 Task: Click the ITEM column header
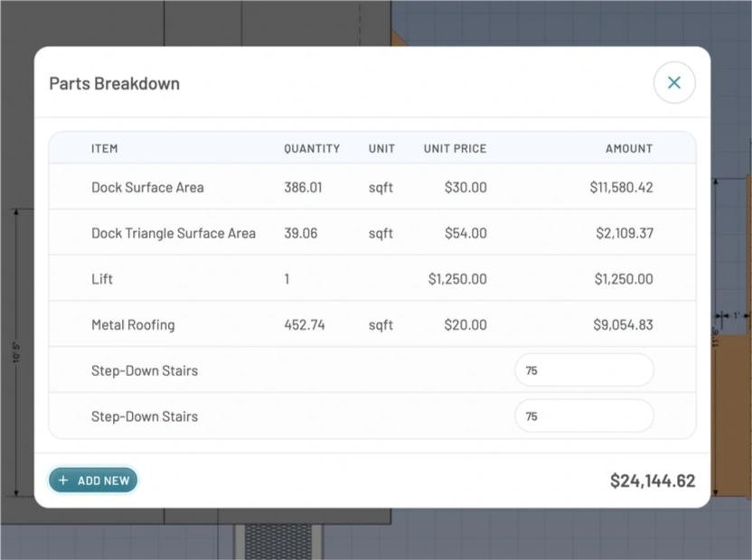point(105,149)
